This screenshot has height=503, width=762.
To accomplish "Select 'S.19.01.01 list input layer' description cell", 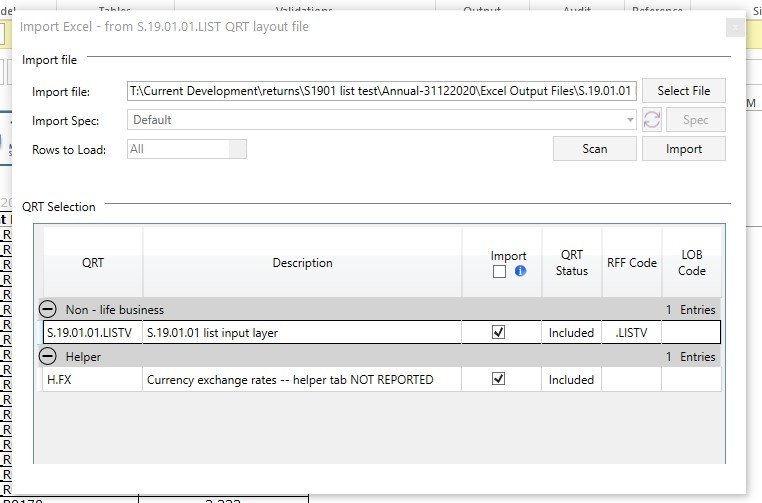I will [302, 332].
